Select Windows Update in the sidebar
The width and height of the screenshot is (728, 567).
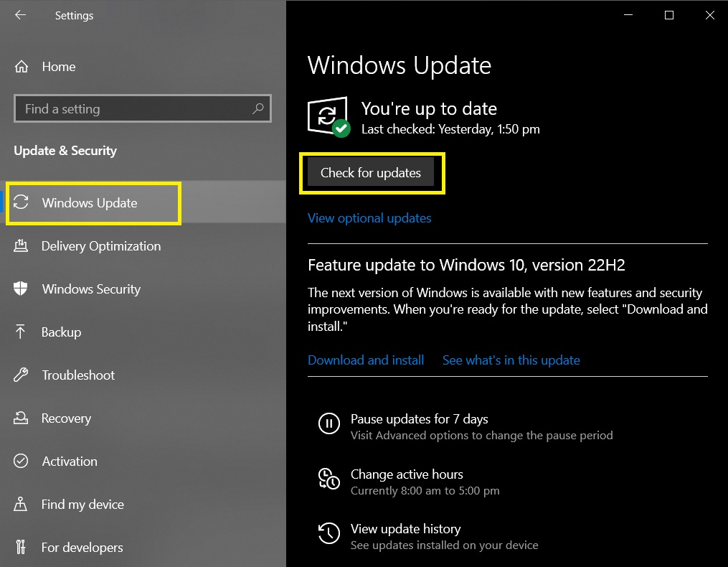point(143,202)
